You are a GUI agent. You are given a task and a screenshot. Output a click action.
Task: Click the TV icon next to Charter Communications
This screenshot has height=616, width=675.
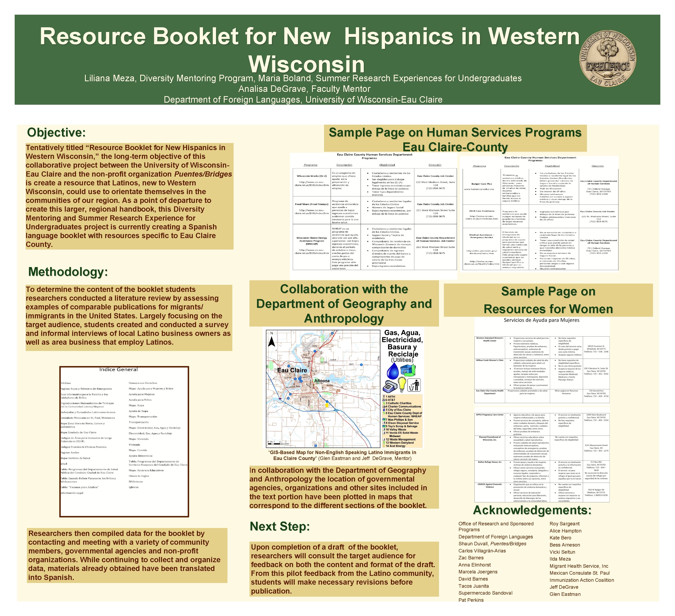[x=384, y=407]
